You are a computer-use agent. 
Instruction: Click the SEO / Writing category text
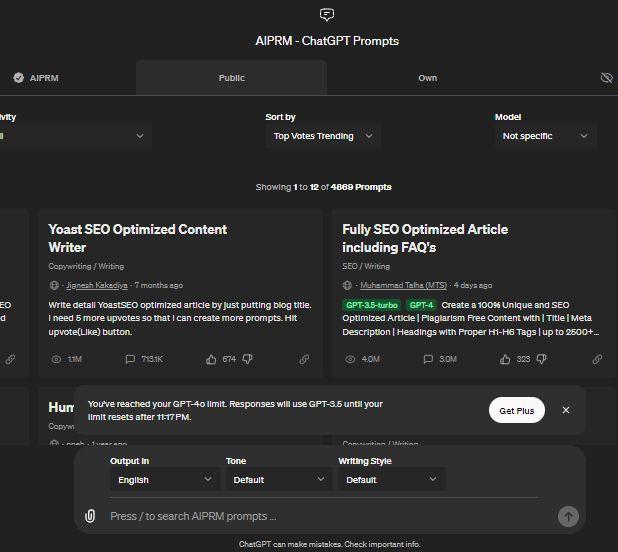366,266
